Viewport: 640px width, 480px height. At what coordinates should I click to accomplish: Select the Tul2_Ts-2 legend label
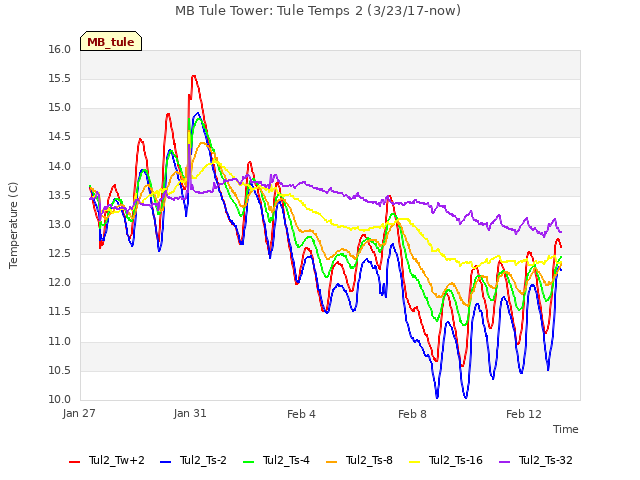[203, 460]
